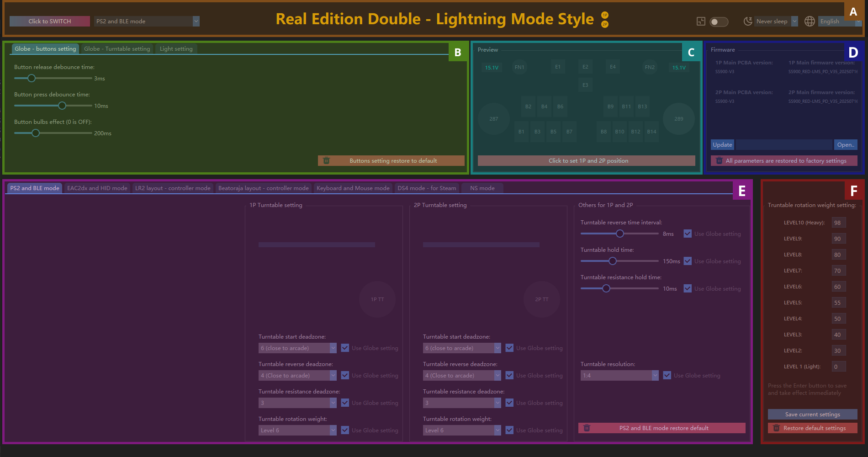Click the compact window layout icon

click(701, 21)
